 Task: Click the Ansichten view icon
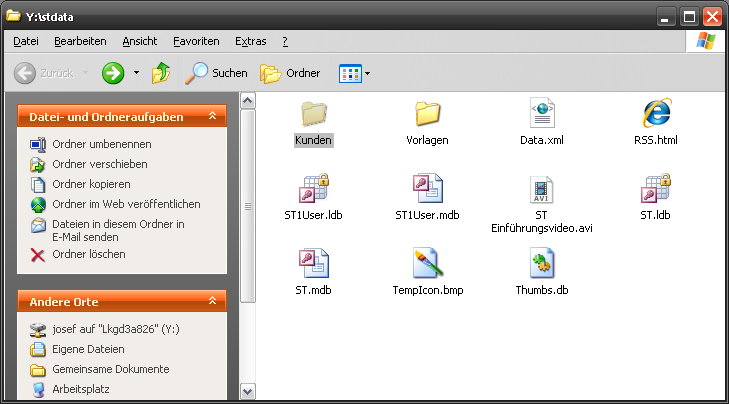[350, 73]
